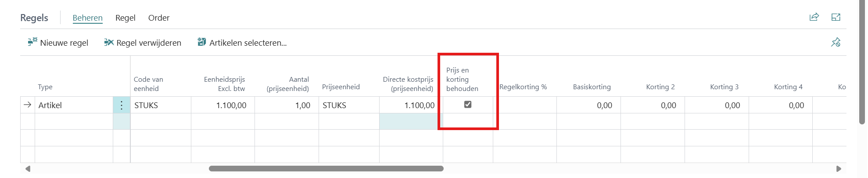Uncheck Prijs en korting behouden checkbox
Screen dimensions: 868x178
468,105
